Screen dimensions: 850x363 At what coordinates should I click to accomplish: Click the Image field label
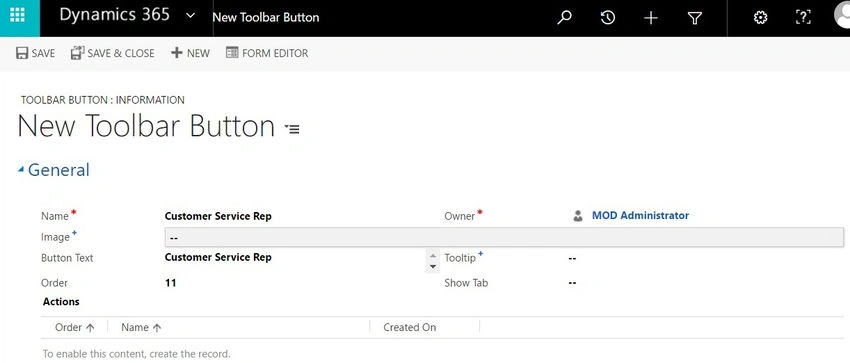click(x=55, y=237)
